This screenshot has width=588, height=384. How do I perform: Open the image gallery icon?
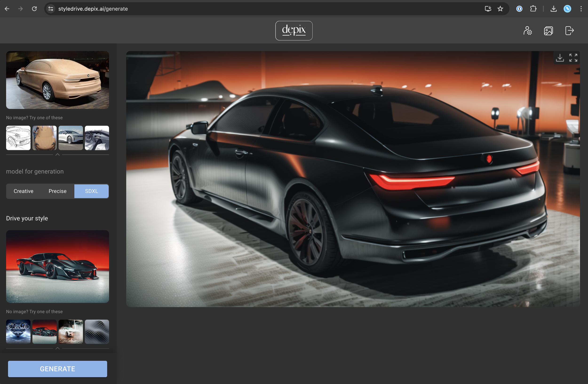pyautogui.click(x=548, y=31)
